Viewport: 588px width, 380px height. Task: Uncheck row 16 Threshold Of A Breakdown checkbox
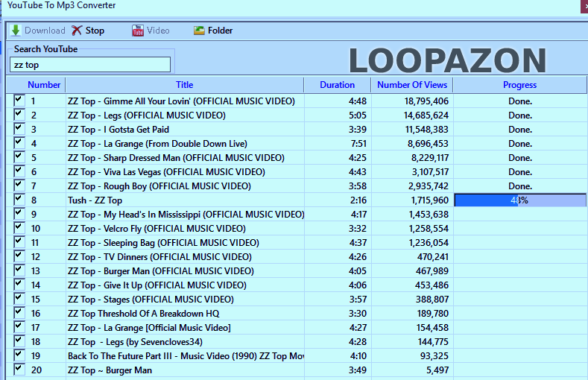pyautogui.click(x=19, y=313)
